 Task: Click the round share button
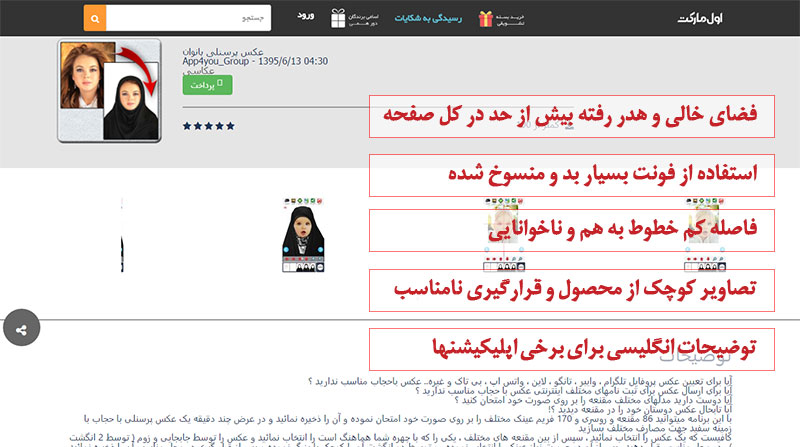(x=21, y=328)
